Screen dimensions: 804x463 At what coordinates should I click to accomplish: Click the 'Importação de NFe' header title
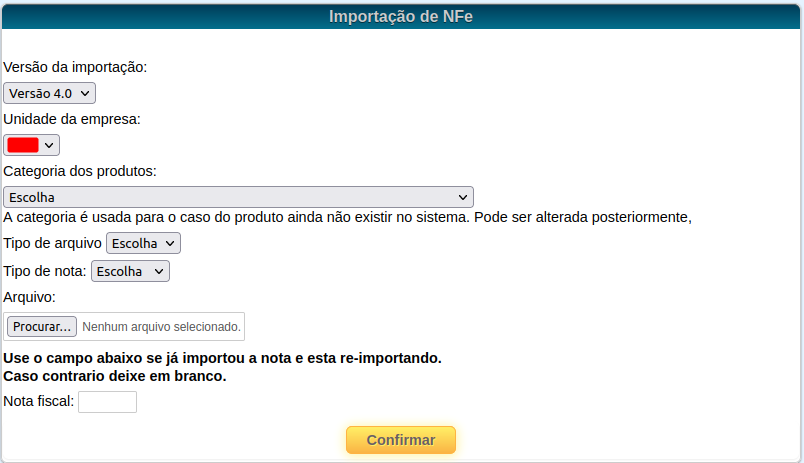tap(402, 16)
